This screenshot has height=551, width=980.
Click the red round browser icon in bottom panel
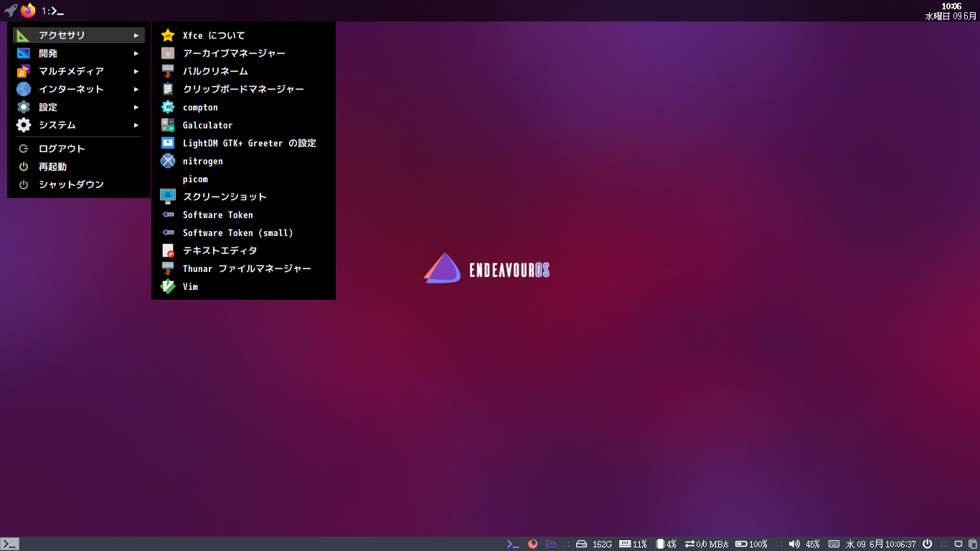click(x=532, y=544)
